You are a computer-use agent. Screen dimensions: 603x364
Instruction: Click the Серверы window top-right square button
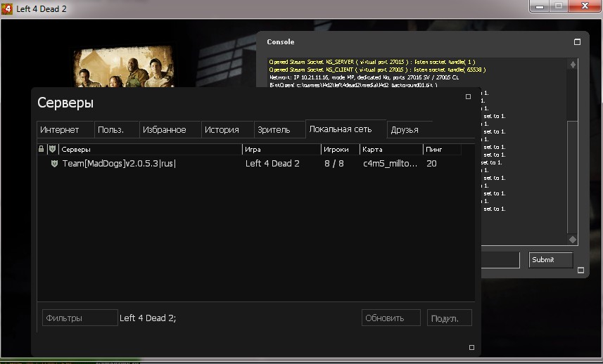point(468,97)
